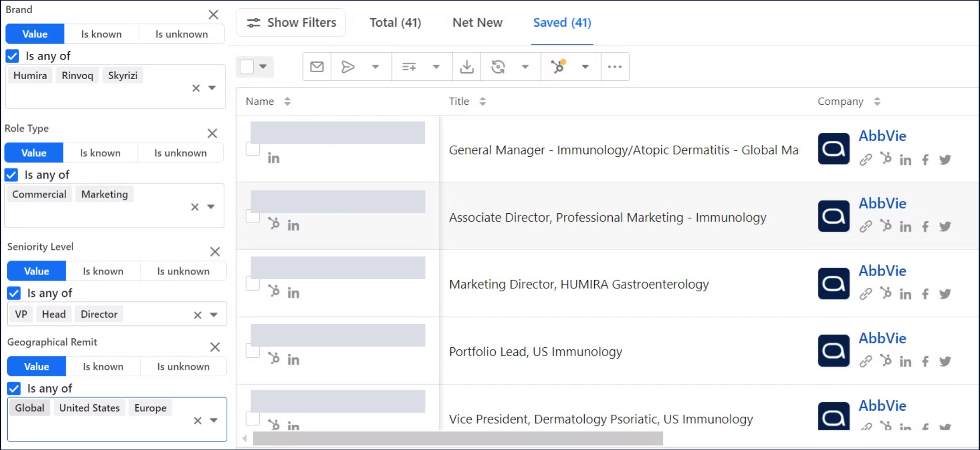Click the export download icon
Screen dimensions: 980x450
466,66
